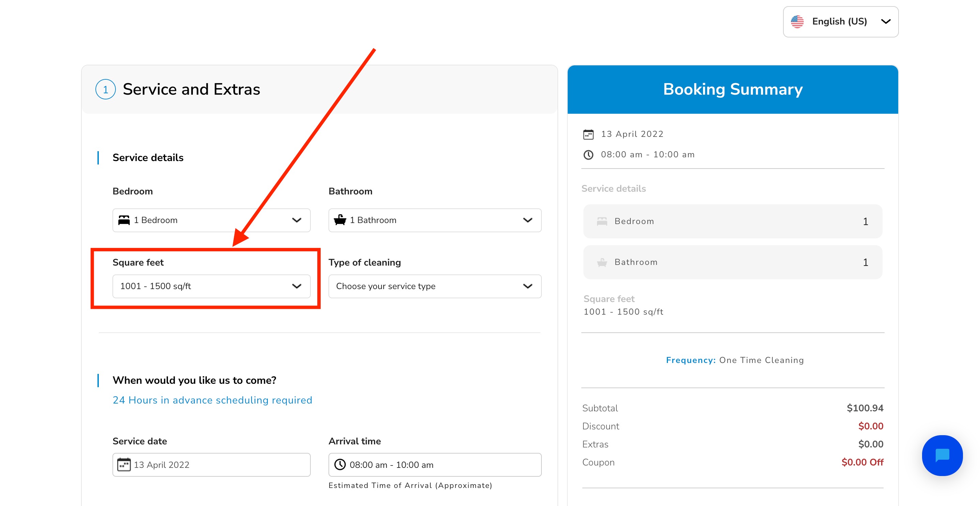Click Frequency: One Time Cleaning text
This screenshot has width=980, height=506.
coord(735,360)
